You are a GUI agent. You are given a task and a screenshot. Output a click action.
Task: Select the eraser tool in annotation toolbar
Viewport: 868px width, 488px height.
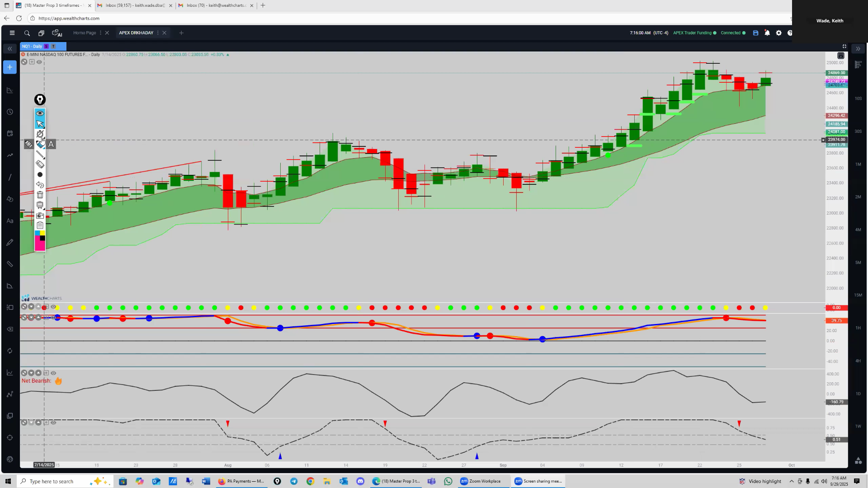40,164
